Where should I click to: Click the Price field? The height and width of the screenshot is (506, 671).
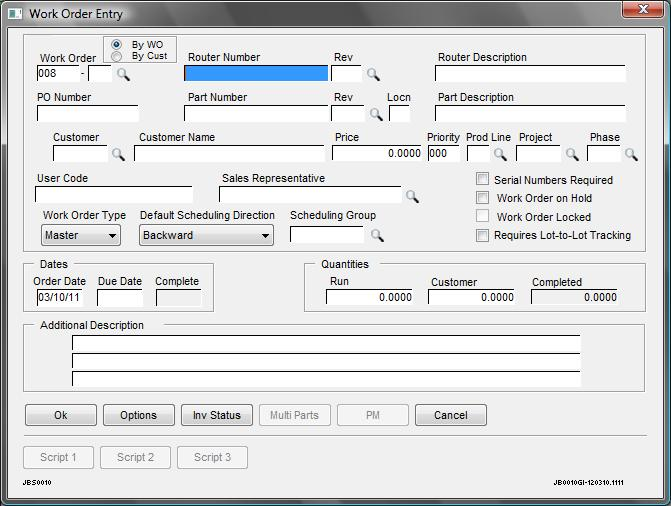[377, 153]
